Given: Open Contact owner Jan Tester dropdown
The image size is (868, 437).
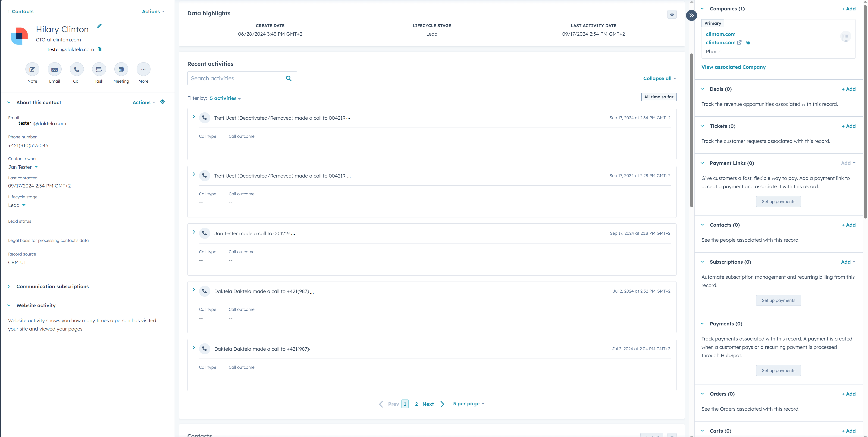Looking at the screenshot, I should [23, 167].
